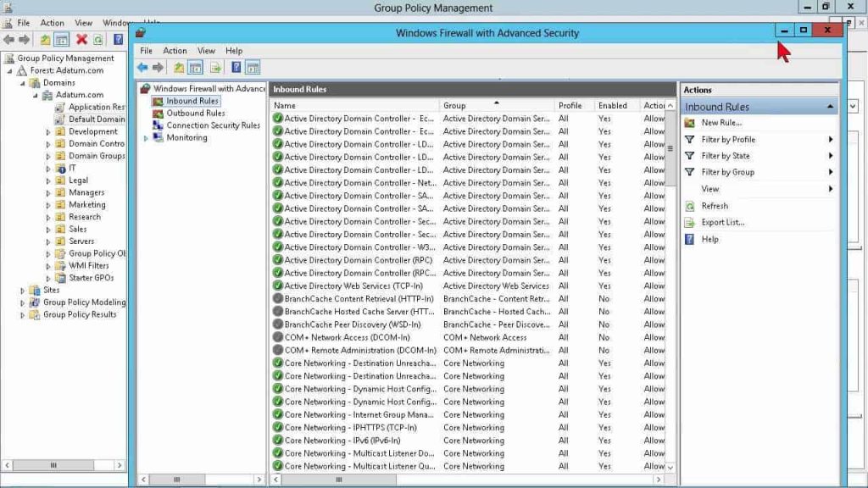Screen dimensions: 868x488
Task: Click the Forward arrow in Firewall toolbar
Action: point(159,68)
